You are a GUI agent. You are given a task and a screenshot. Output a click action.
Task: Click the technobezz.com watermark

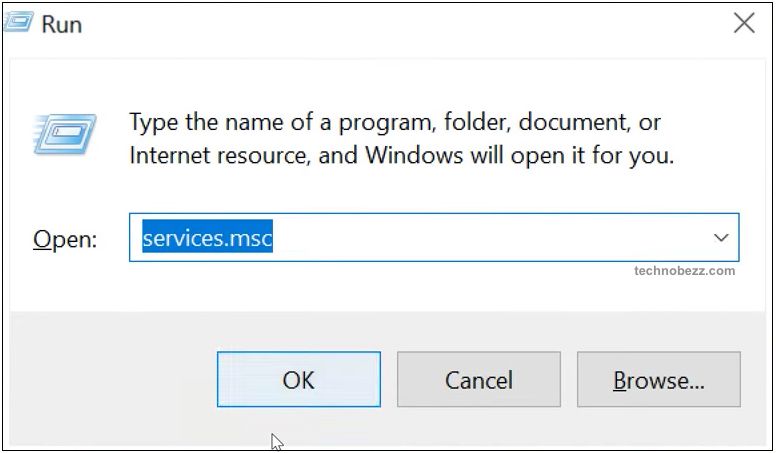tap(684, 271)
